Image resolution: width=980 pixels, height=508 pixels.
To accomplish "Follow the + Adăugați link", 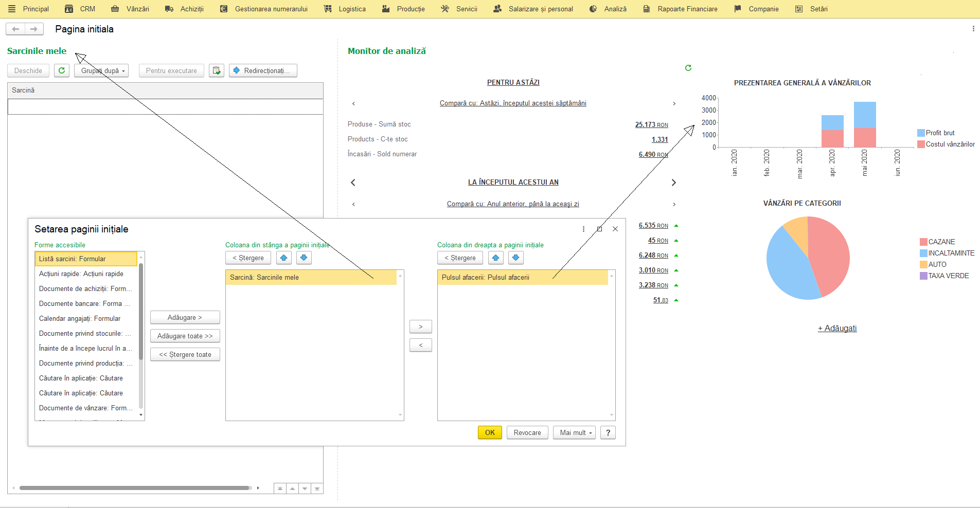I will (x=837, y=328).
